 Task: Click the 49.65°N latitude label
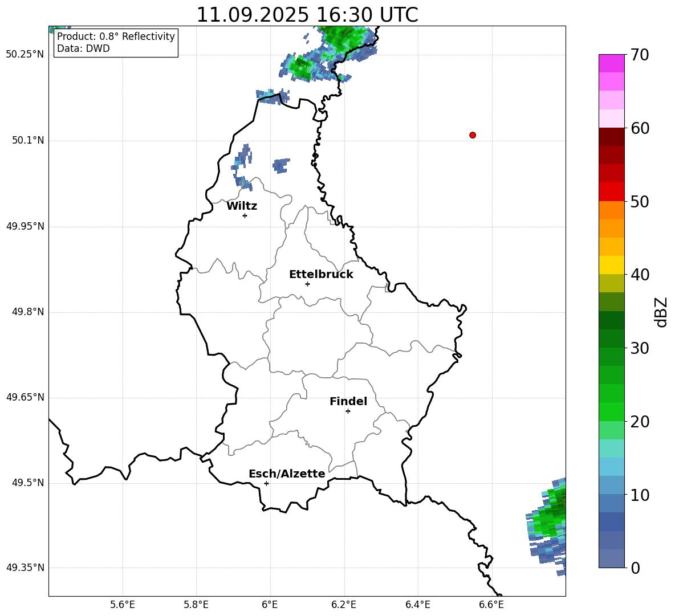(25, 397)
